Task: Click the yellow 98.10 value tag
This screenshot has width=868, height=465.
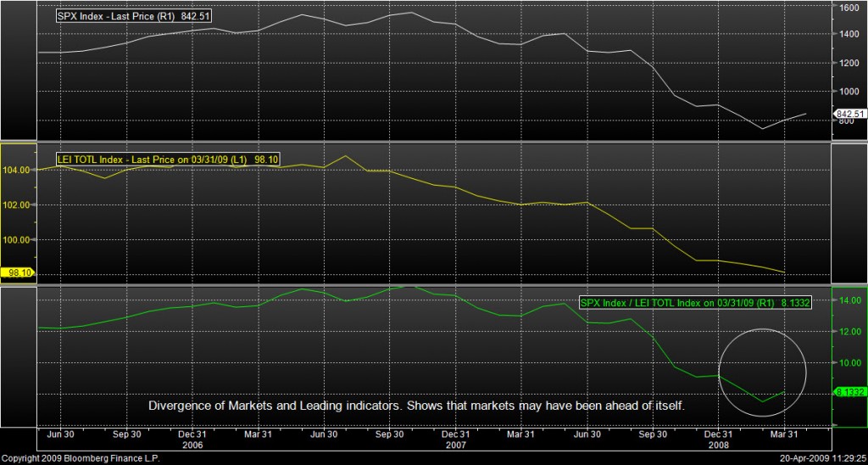Action: tap(19, 272)
